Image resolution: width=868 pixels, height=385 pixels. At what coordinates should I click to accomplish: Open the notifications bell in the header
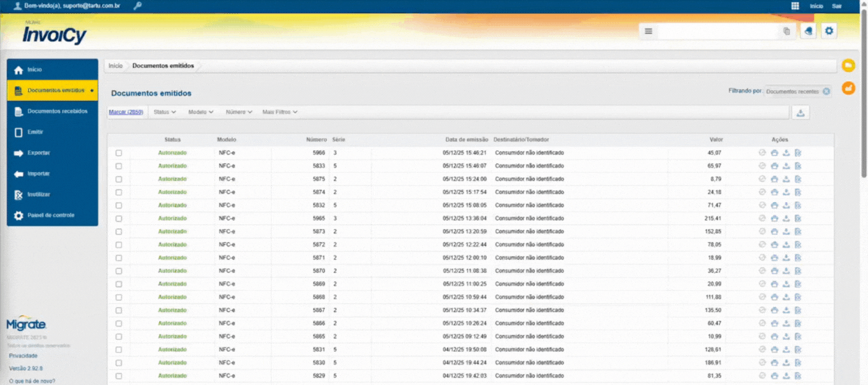pos(808,30)
